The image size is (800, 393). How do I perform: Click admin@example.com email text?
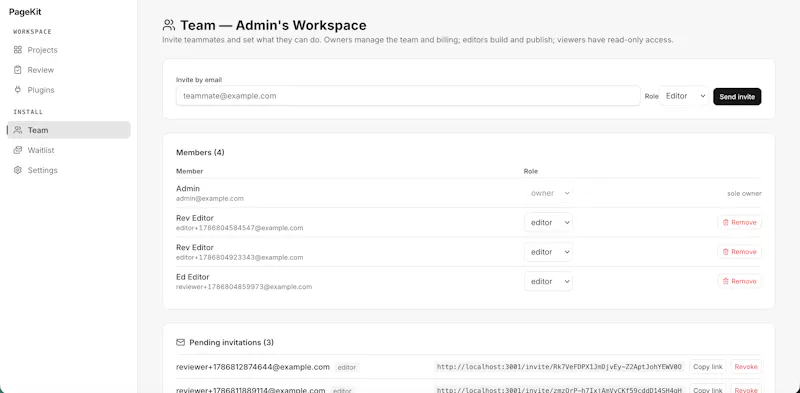[x=210, y=199]
